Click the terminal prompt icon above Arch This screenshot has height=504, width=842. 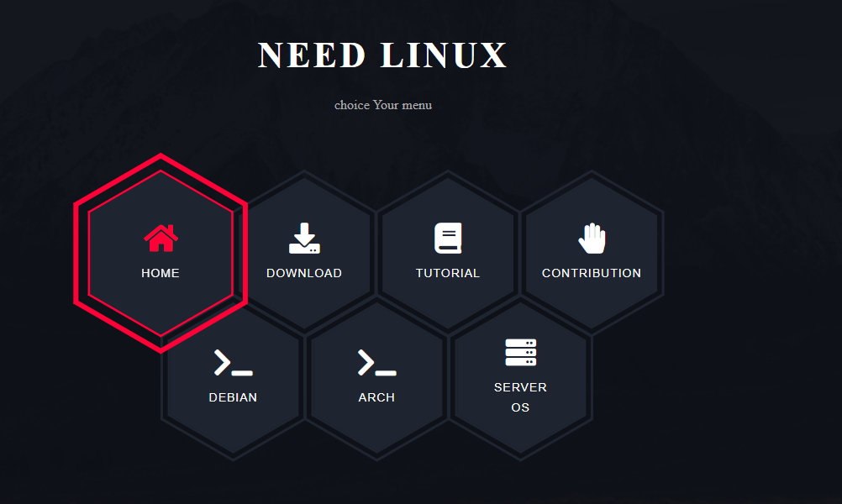[x=377, y=362]
